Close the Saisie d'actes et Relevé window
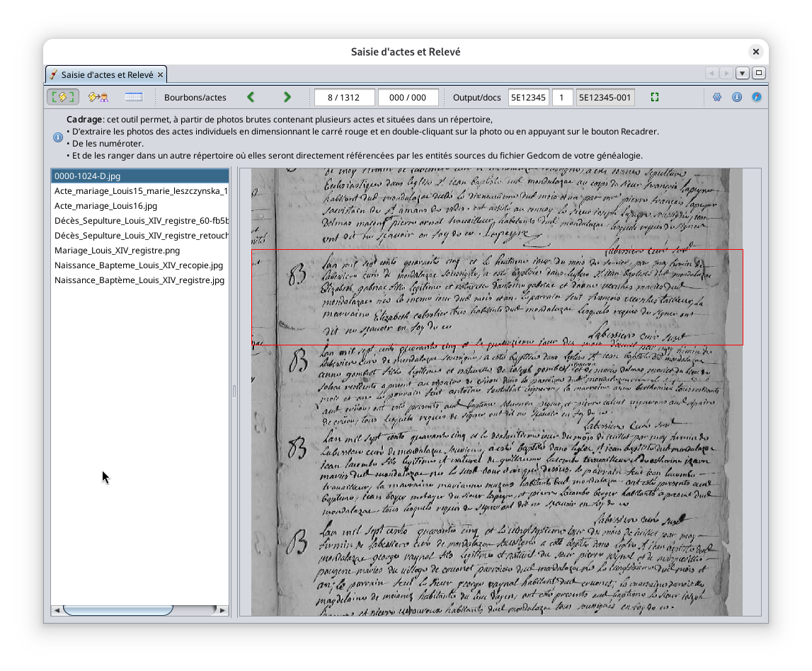This screenshot has height=671, width=812. [755, 52]
